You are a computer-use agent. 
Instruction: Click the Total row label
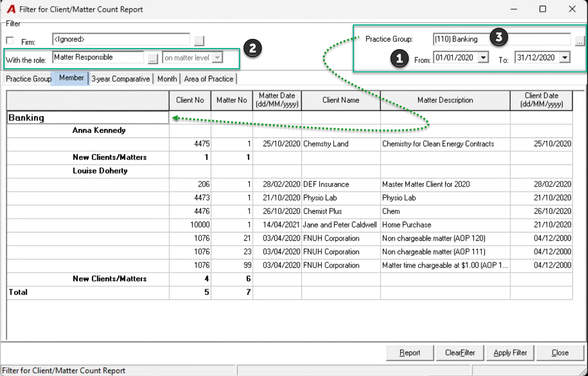pyautogui.click(x=18, y=292)
